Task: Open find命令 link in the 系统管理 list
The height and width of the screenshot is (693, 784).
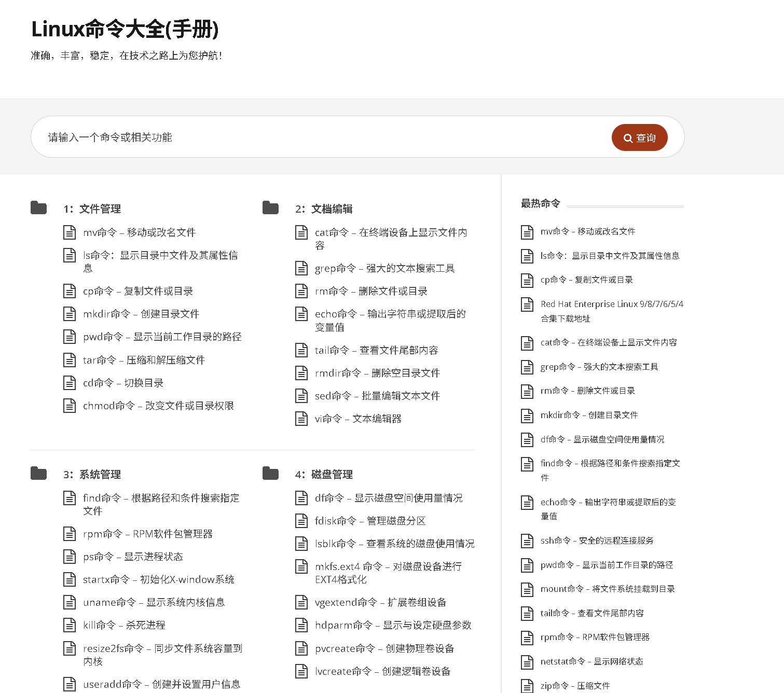Action: tap(161, 504)
